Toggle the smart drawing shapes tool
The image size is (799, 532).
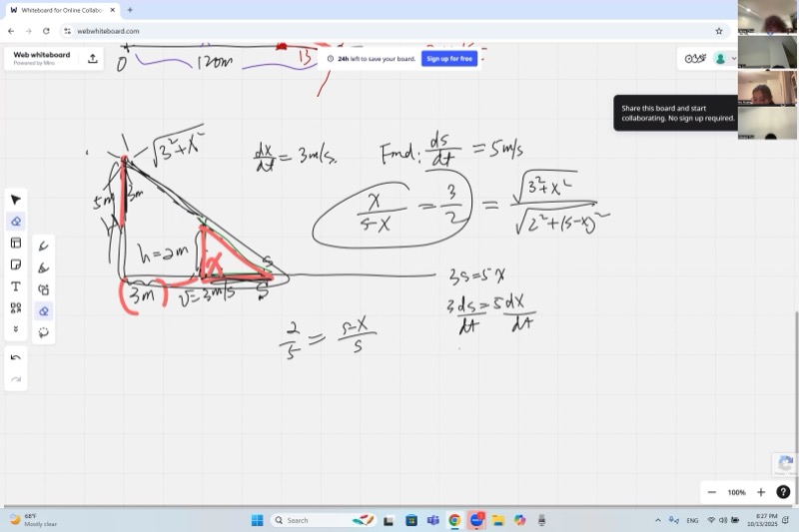[x=44, y=289]
